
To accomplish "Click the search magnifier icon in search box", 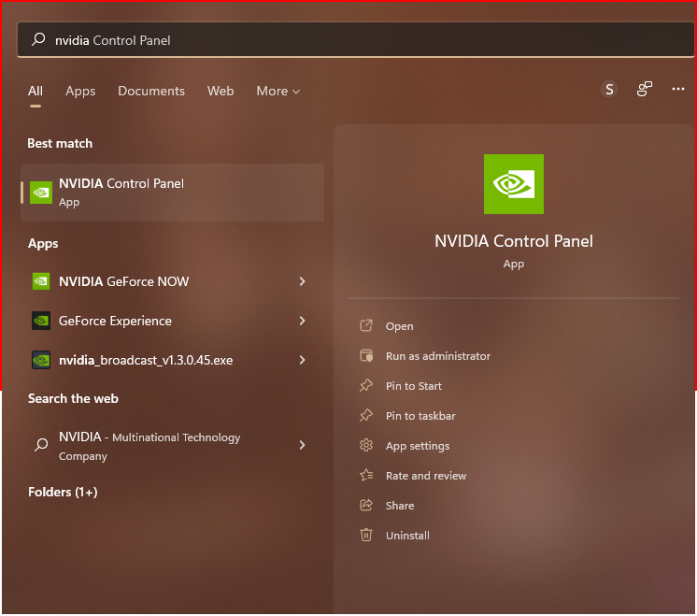I will (x=38, y=39).
